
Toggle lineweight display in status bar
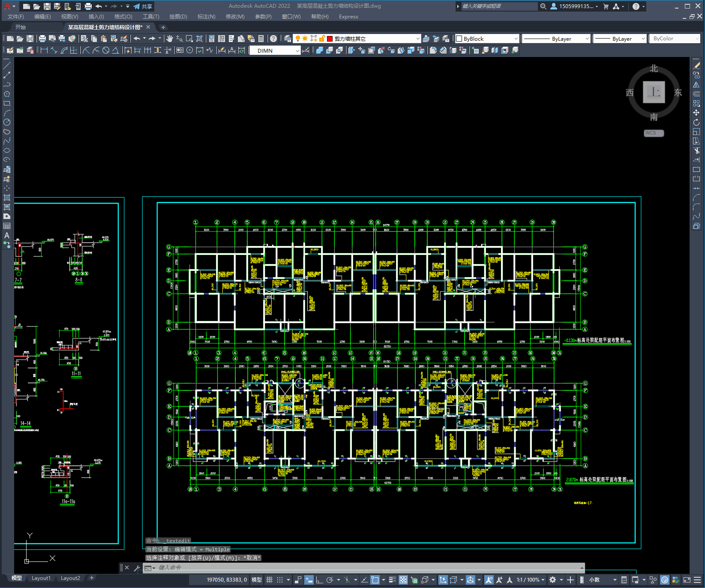pyautogui.click(x=393, y=580)
